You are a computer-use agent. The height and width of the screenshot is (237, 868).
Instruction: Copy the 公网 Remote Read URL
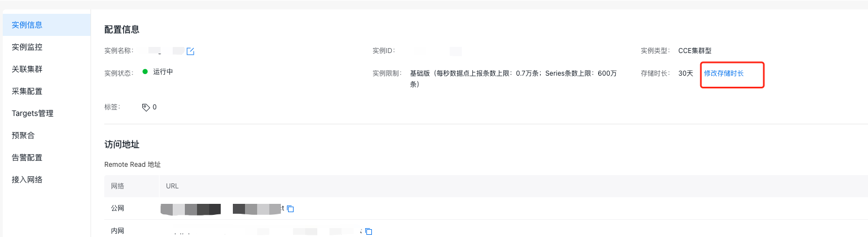pos(290,209)
